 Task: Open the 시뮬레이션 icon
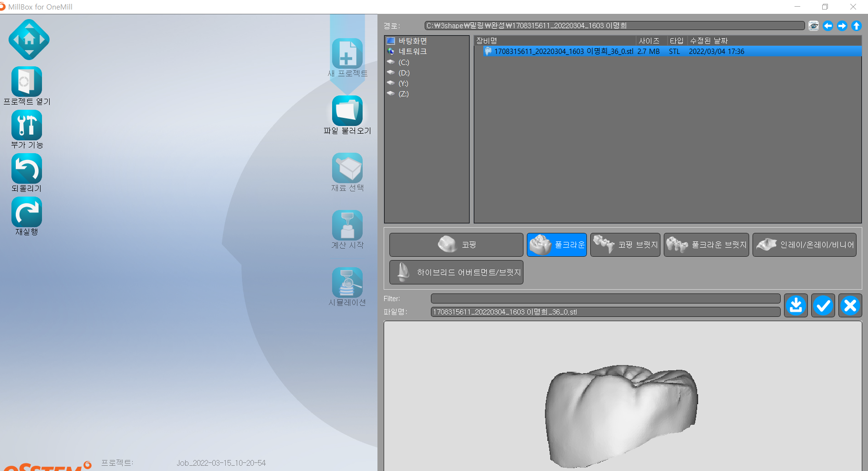[347, 283]
